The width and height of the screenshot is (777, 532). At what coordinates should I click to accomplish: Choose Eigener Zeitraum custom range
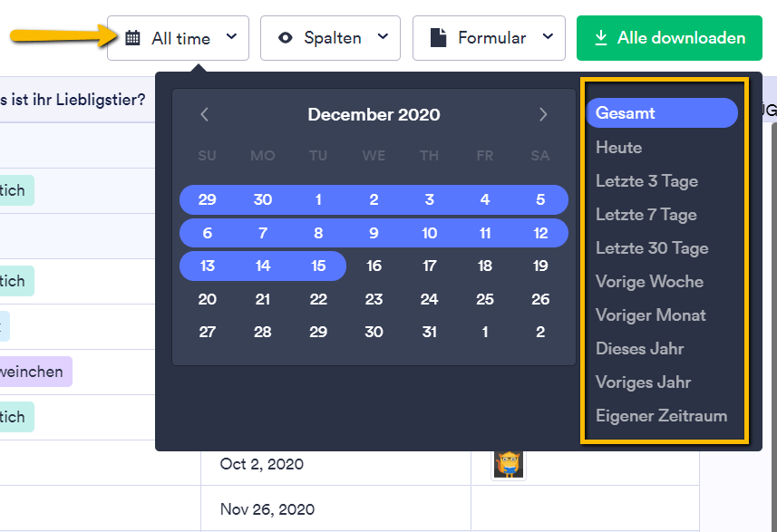(662, 416)
